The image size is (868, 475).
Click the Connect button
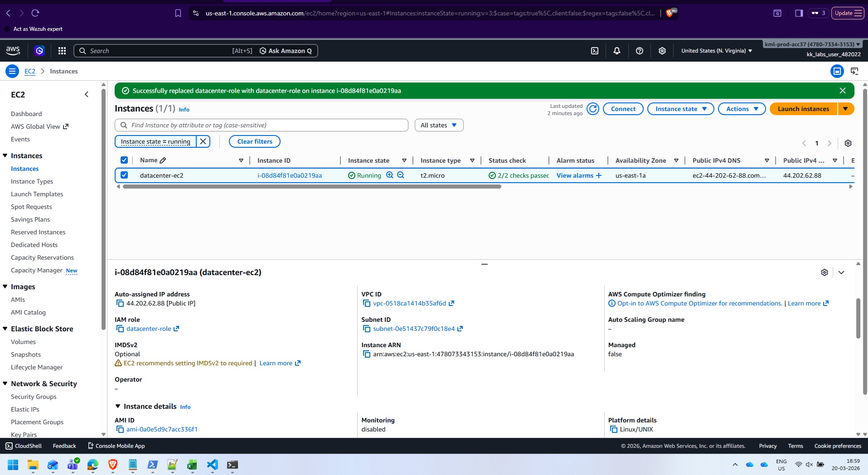(623, 109)
